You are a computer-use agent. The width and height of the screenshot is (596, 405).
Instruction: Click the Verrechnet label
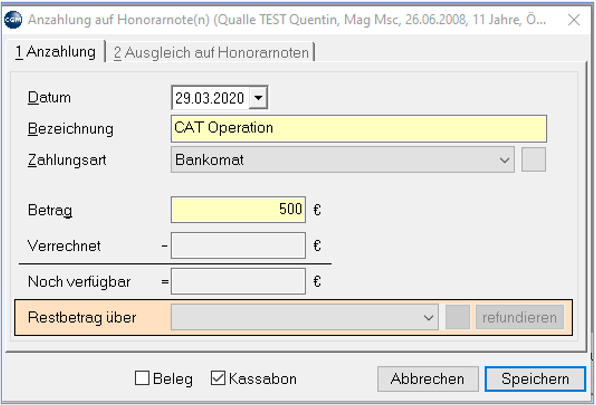(x=64, y=246)
